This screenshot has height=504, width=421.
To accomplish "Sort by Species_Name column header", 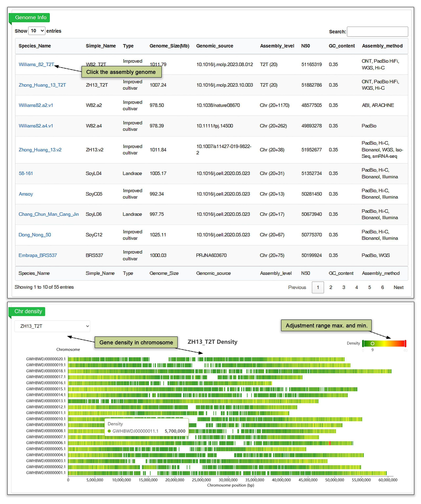I will coord(34,46).
